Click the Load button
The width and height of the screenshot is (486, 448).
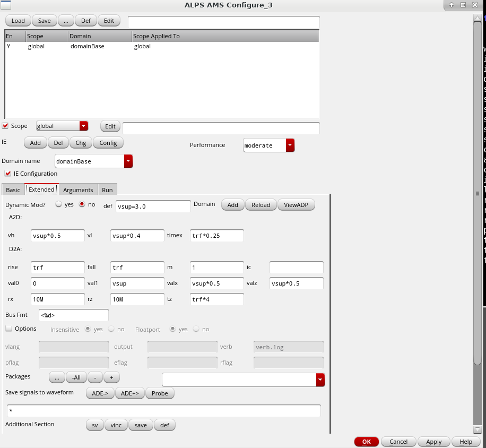[18, 21]
